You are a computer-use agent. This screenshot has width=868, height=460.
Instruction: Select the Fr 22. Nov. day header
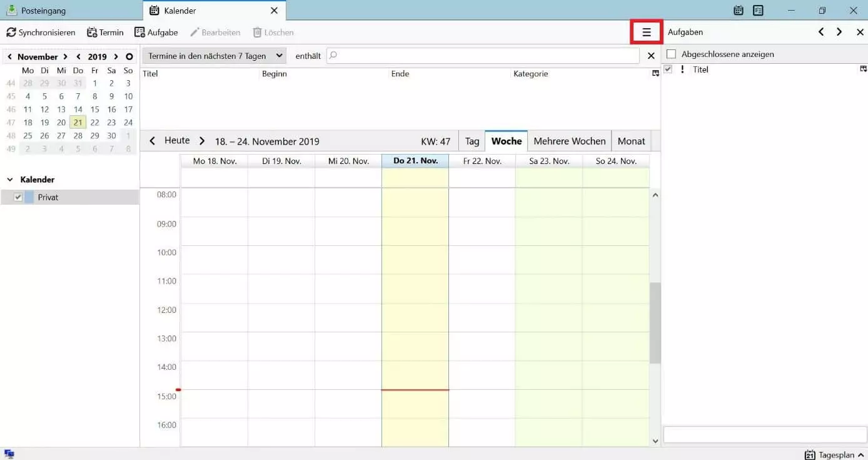click(482, 161)
